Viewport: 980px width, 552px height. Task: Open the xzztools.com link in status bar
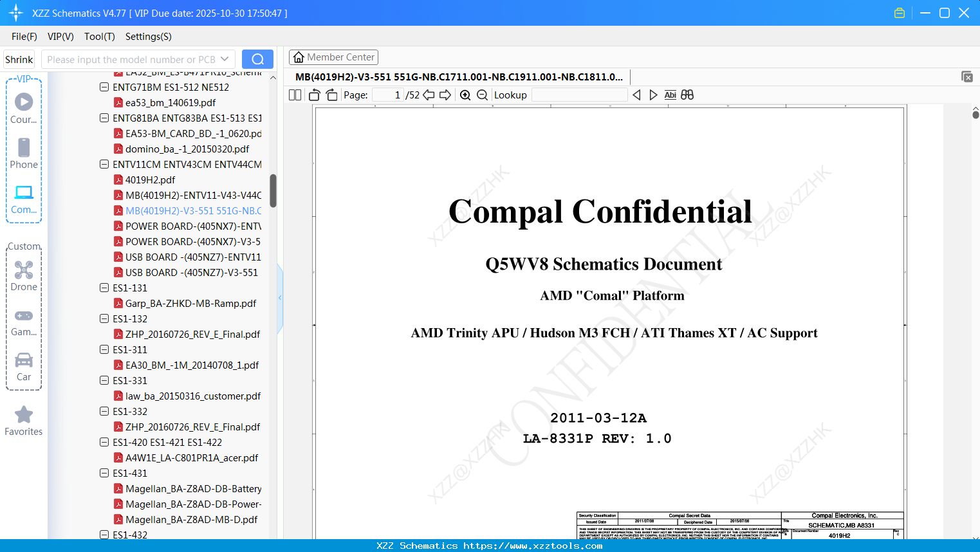click(x=533, y=546)
